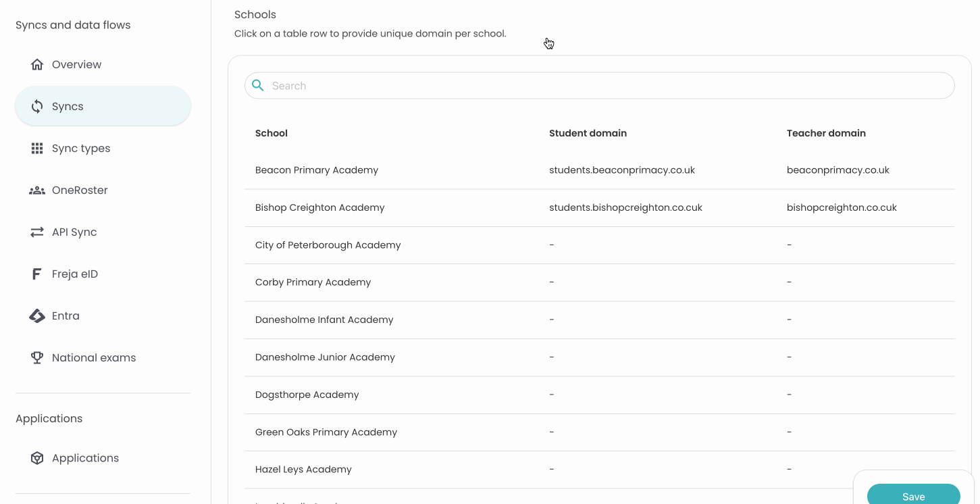Open the OneRoster menu item

(x=80, y=191)
